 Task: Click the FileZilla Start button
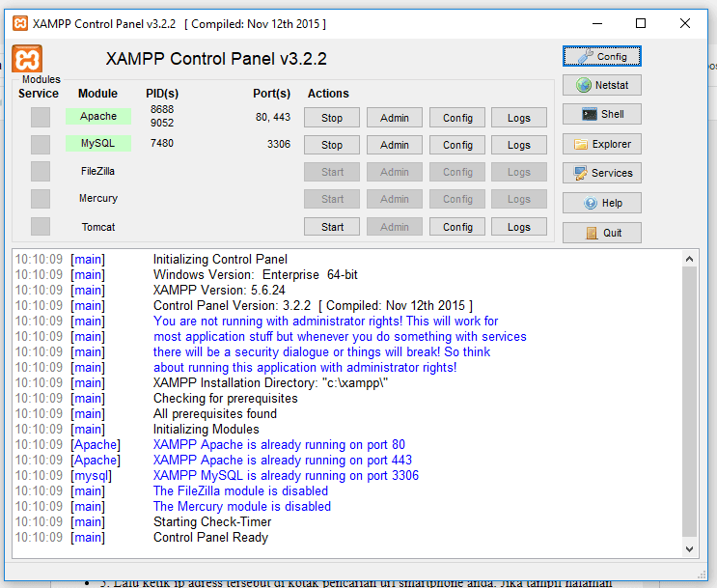332,172
